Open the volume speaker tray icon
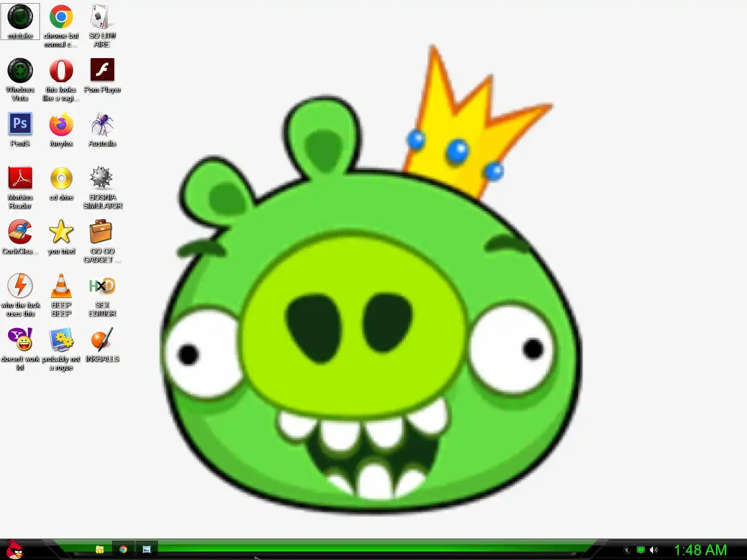The height and width of the screenshot is (560, 747). (x=654, y=550)
